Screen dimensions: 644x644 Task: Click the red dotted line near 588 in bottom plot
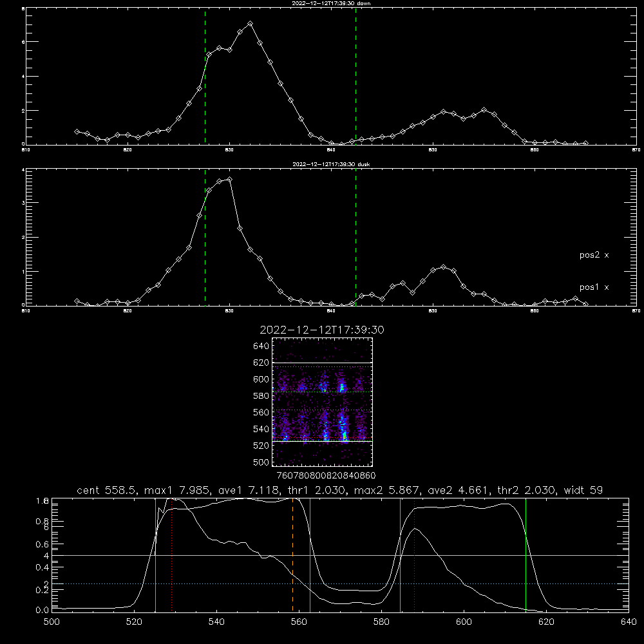(414, 554)
